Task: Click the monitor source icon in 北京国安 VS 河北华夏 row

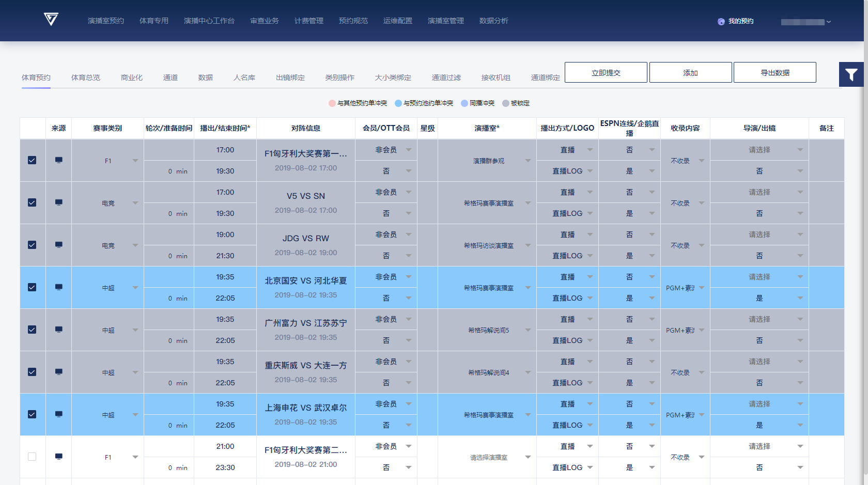Action: pyautogui.click(x=59, y=287)
